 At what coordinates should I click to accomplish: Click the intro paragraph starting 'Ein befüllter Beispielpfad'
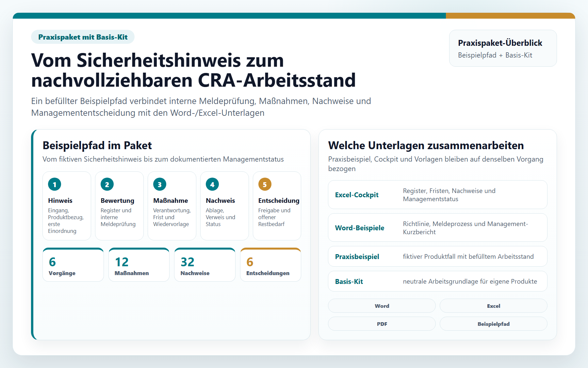[x=201, y=107]
